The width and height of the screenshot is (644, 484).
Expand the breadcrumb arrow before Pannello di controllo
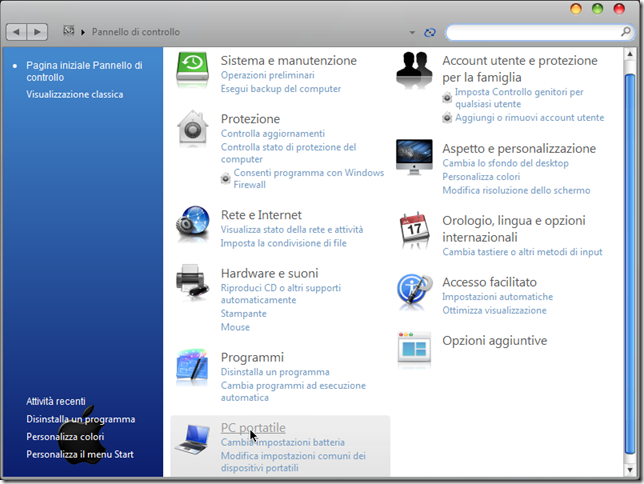click(x=83, y=32)
